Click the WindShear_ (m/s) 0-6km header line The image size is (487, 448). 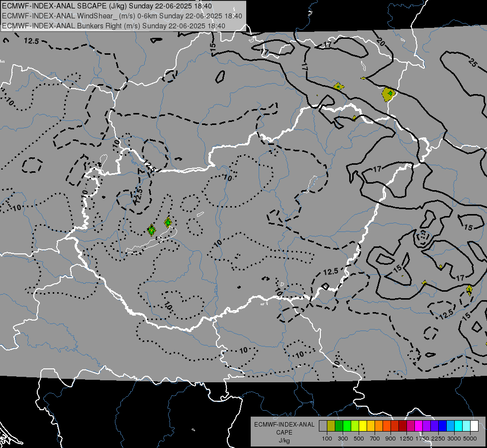click(122, 16)
